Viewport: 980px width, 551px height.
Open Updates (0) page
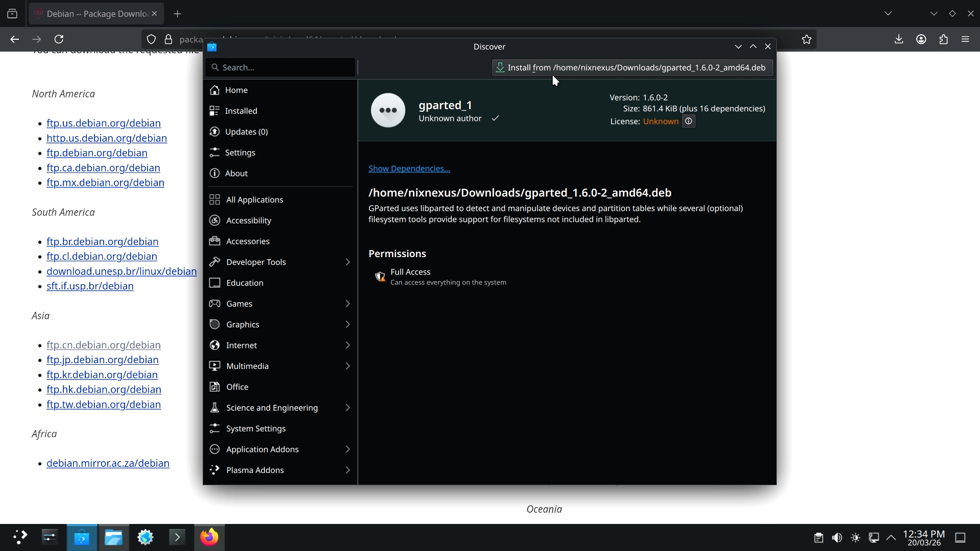pyautogui.click(x=280, y=132)
